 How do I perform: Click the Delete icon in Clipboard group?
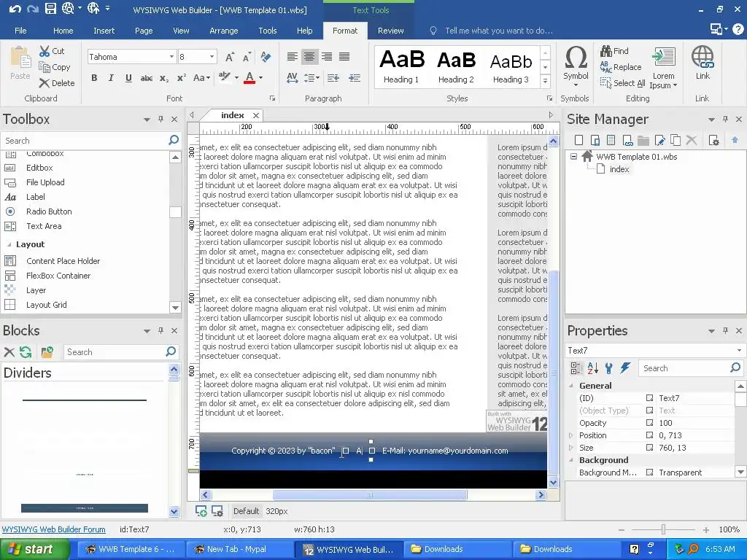tap(44, 83)
